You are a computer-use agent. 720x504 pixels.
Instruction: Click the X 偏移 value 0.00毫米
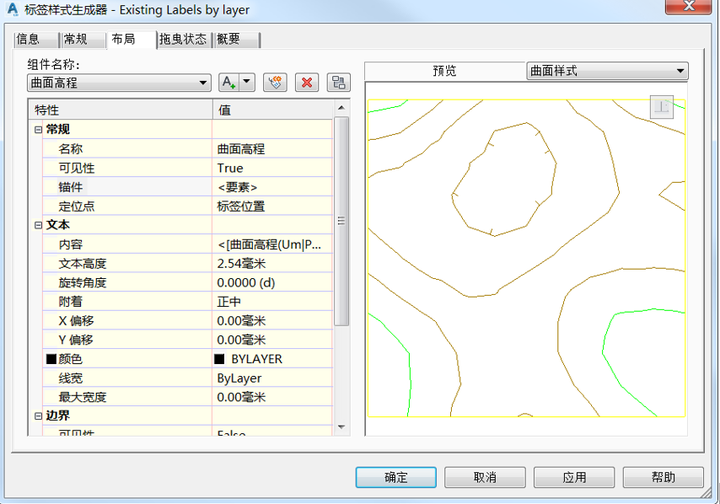tap(272, 321)
